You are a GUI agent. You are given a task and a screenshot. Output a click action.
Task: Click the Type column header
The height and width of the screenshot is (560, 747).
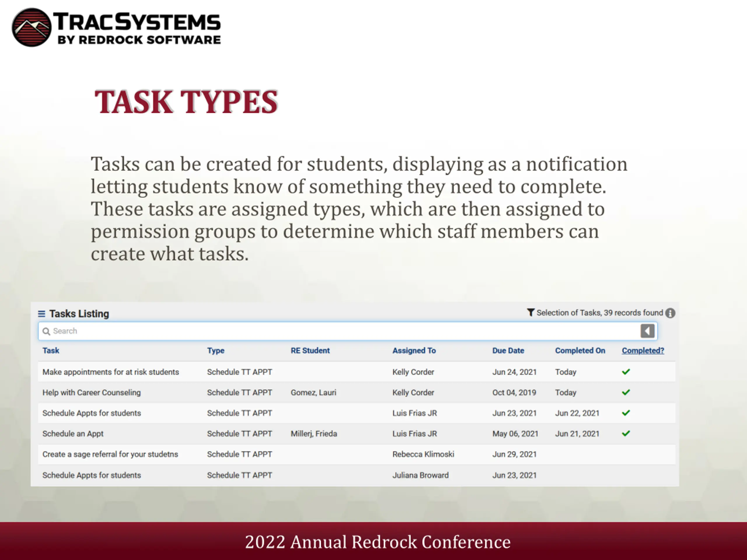(x=216, y=351)
